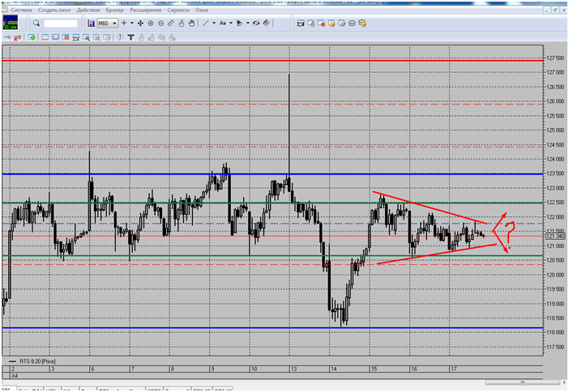
Task: Select the pointing hand tool
Action: tap(181, 23)
